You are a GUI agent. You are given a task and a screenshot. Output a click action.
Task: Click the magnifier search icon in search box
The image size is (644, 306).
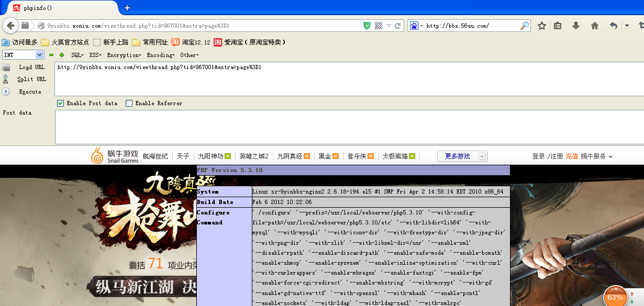pyautogui.click(x=524, y=26)
